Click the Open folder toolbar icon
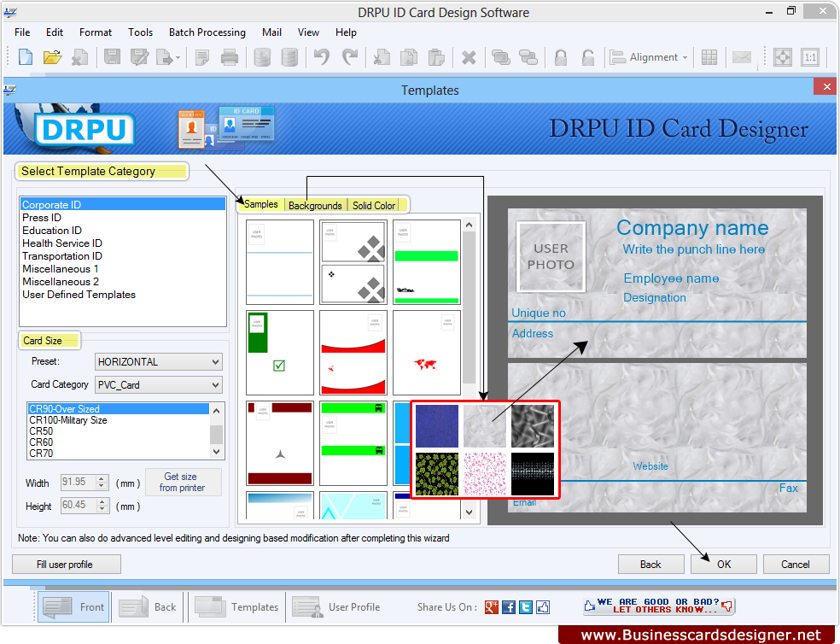 point(53,57)
